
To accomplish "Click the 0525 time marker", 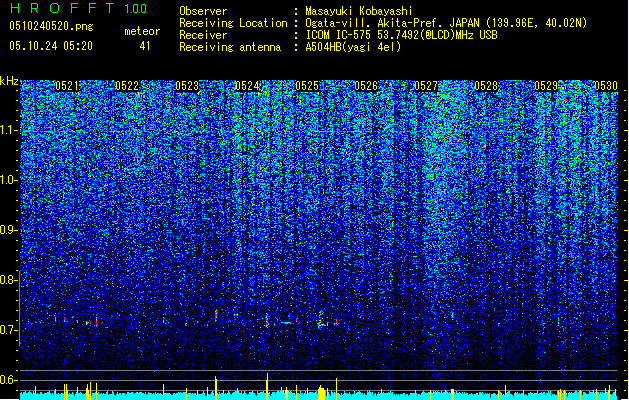I will 307,86.
